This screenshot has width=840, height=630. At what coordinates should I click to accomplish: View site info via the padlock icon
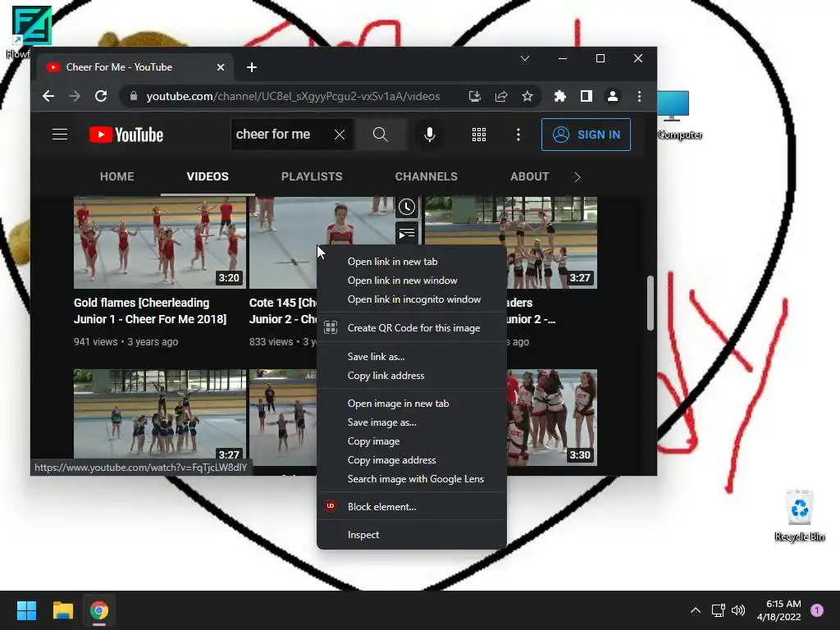(134, 97)
